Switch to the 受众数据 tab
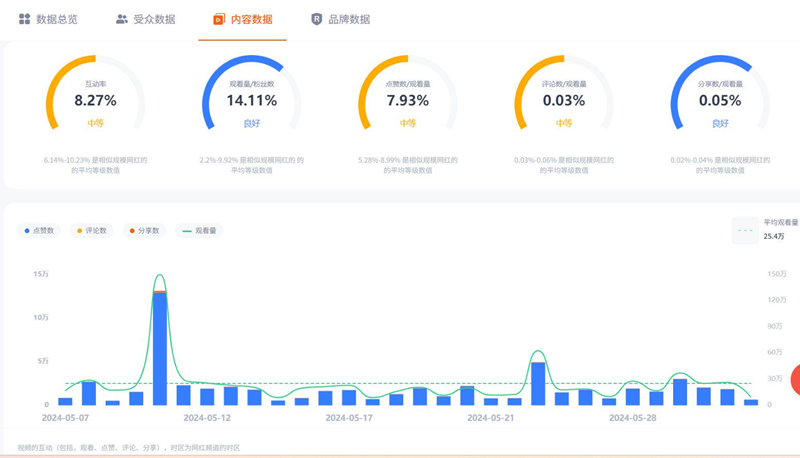 click(x=145, y=19)
